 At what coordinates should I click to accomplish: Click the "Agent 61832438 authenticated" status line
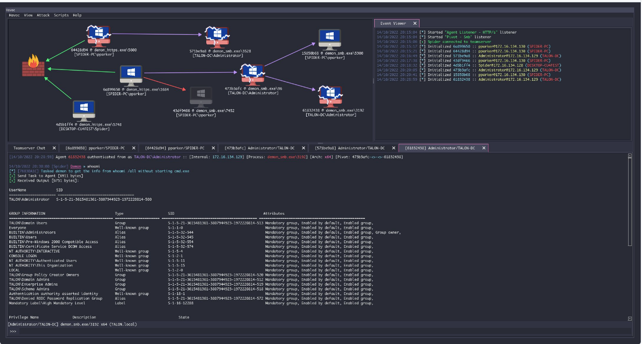click(x=206, y=157)
